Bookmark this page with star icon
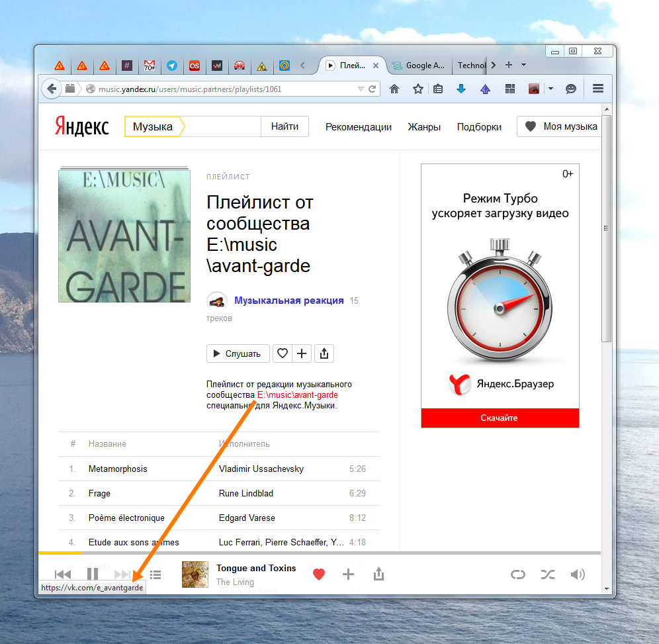This screenshot has width=659, height=644. [x=417, y=89]
